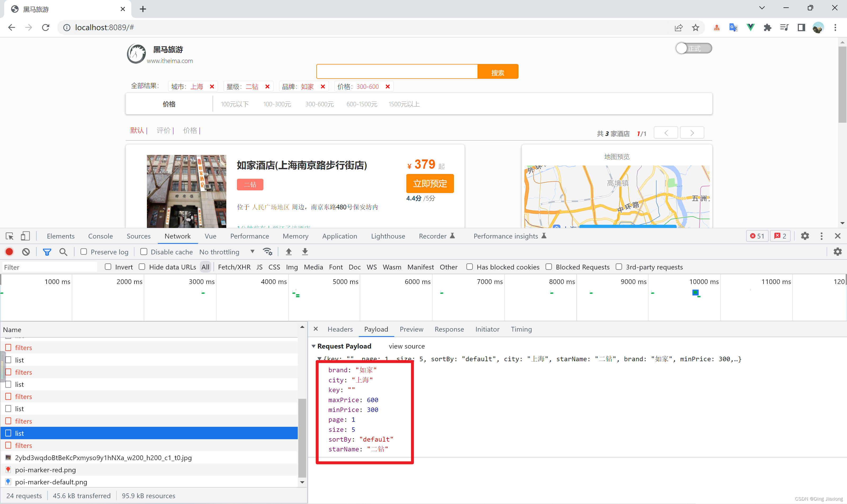Open the No throttling dropdown
This screenshot has height=504, width=847.
click(227, 252)
